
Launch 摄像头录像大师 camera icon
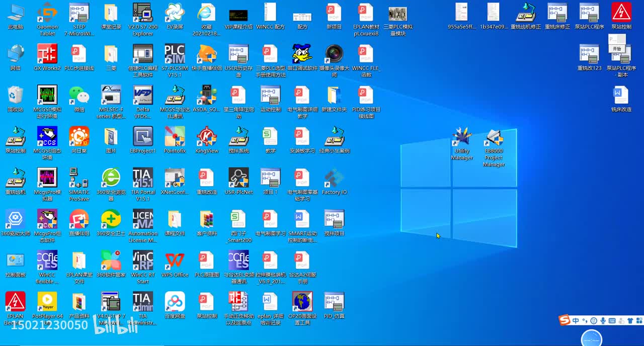pyautogui.click(x=335, y=61)
